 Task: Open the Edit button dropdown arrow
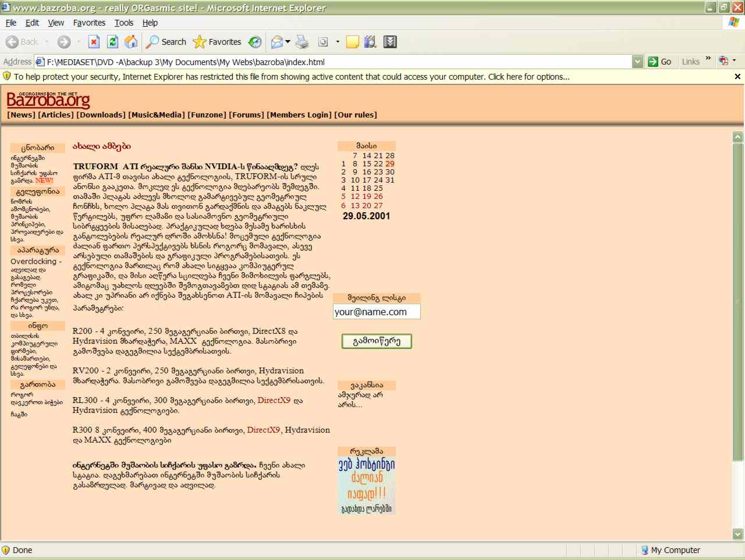[338, 42]
